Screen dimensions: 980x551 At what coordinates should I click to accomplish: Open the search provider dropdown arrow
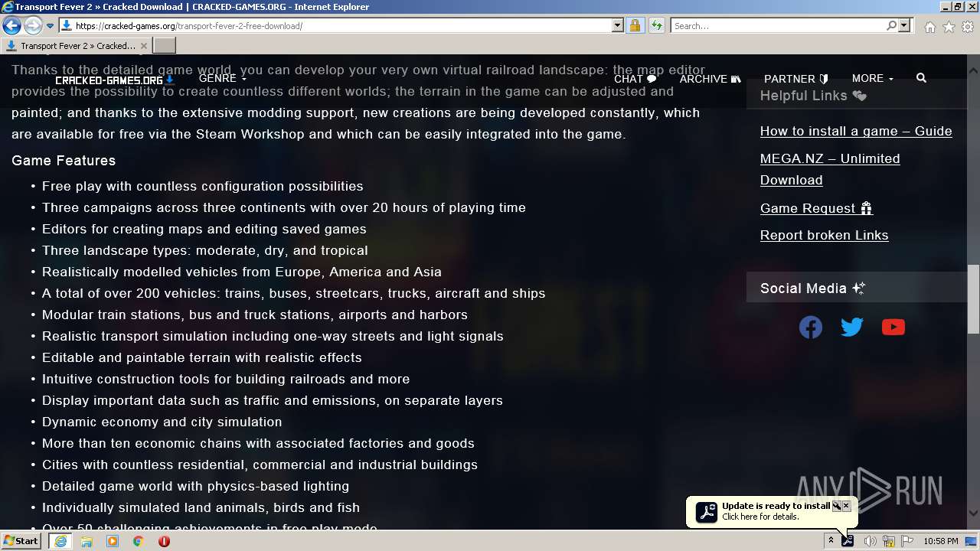(904, 25)
